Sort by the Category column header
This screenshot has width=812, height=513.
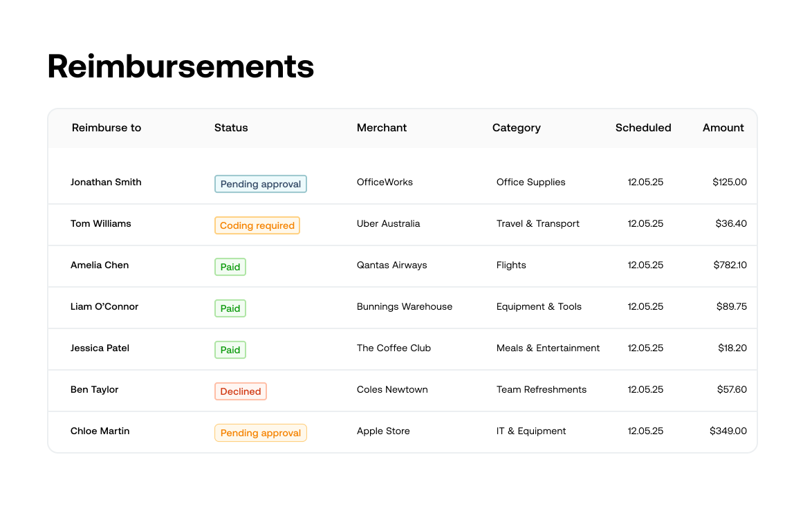(517, 128)
